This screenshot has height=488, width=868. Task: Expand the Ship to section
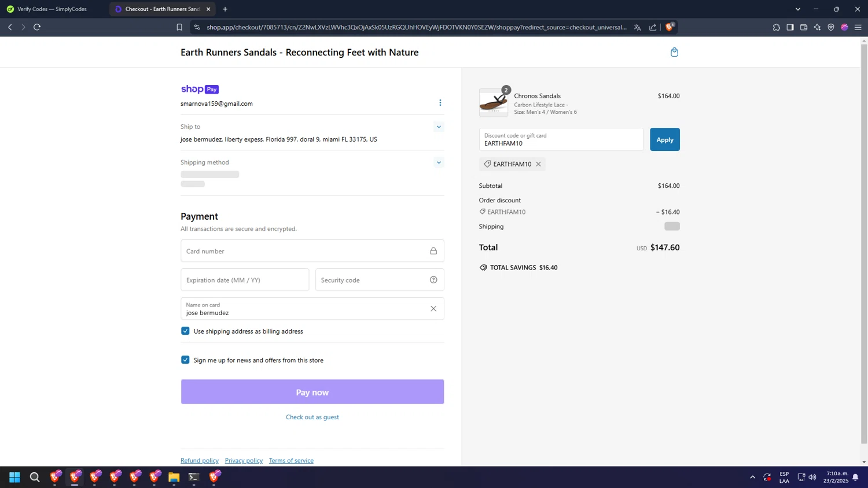439,127
